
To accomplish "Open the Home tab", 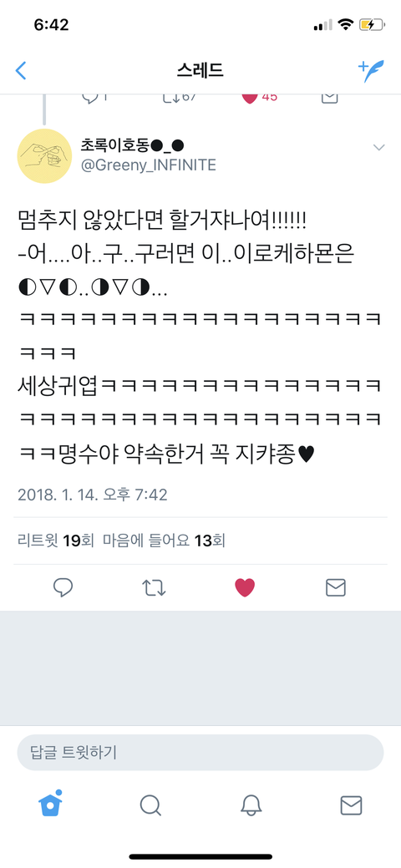I will tap(50, 805).
